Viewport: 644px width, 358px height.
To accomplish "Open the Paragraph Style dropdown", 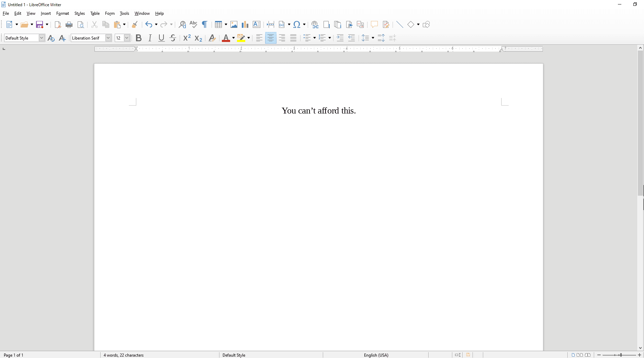I will [x=42, y=38].
